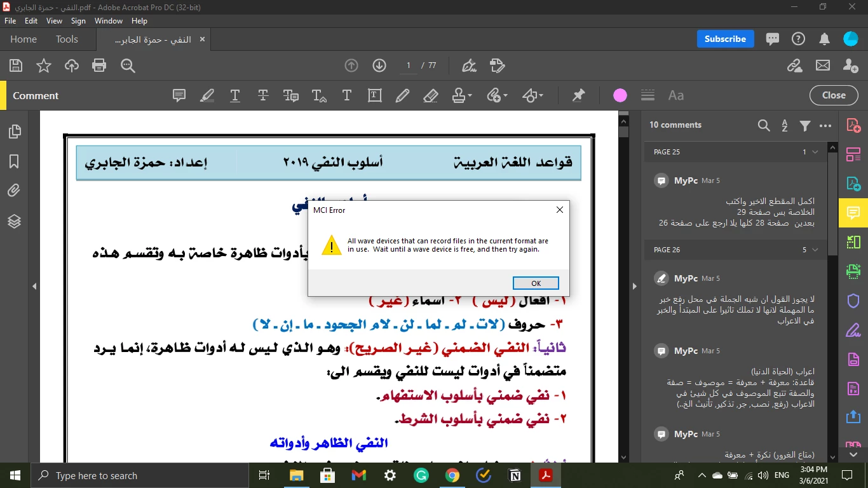Select the Replace text tool
Viewport: 868px width, 488px height.
[291, 95]
